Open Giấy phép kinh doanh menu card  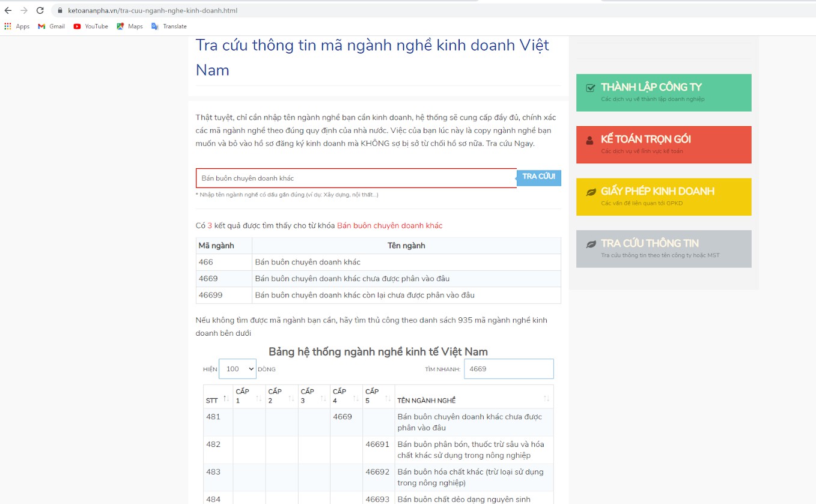pyautogui.click(x=663, y=197)
